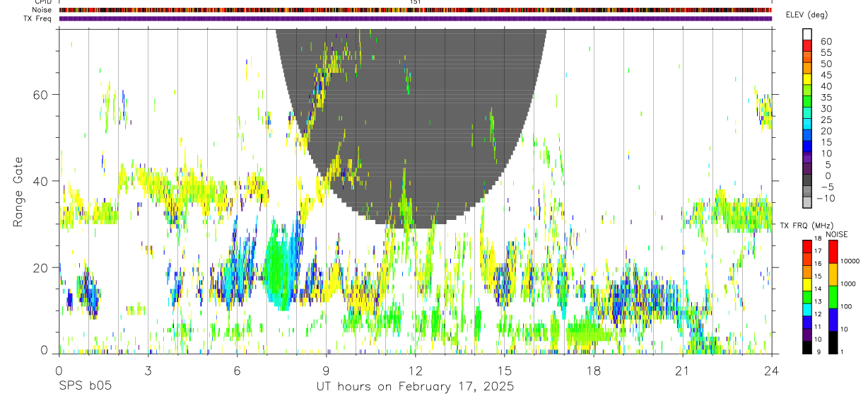Click the Range Gate axis tick '40'

point(40,181)
